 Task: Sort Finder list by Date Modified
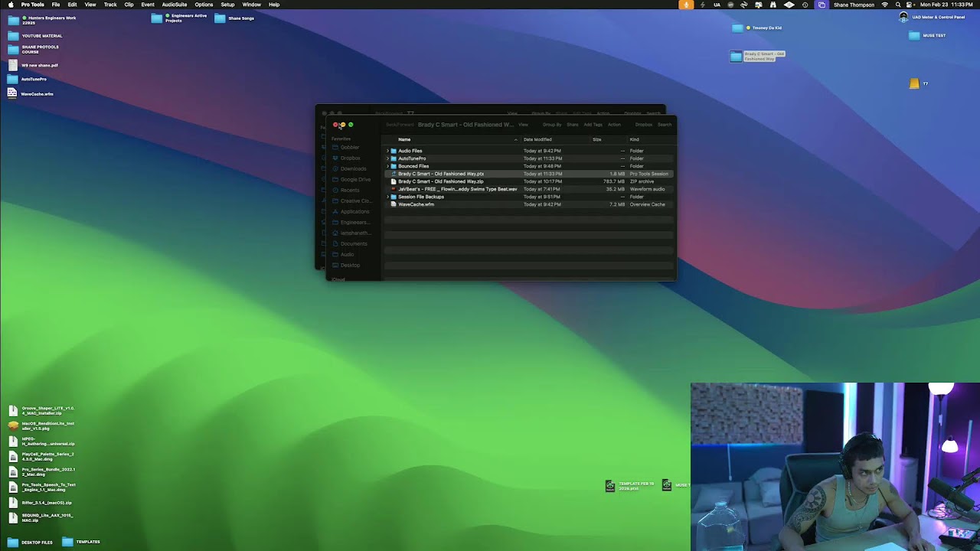(x=537, y=139)
